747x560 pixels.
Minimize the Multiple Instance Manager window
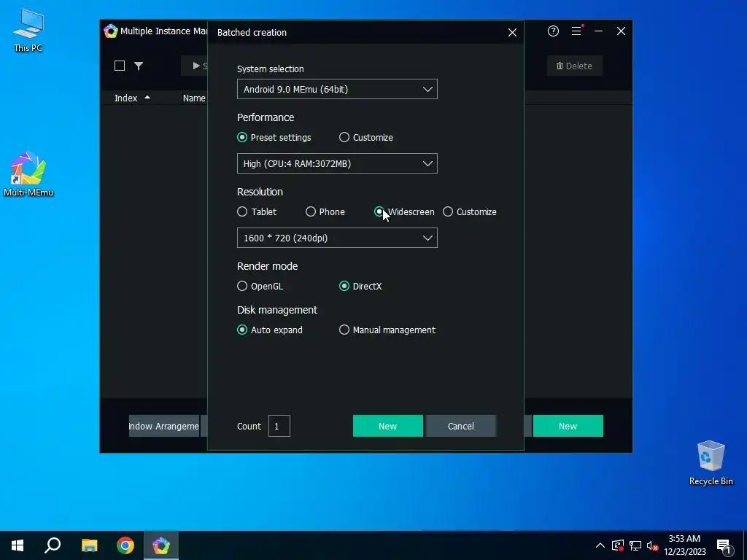point(599,31)
